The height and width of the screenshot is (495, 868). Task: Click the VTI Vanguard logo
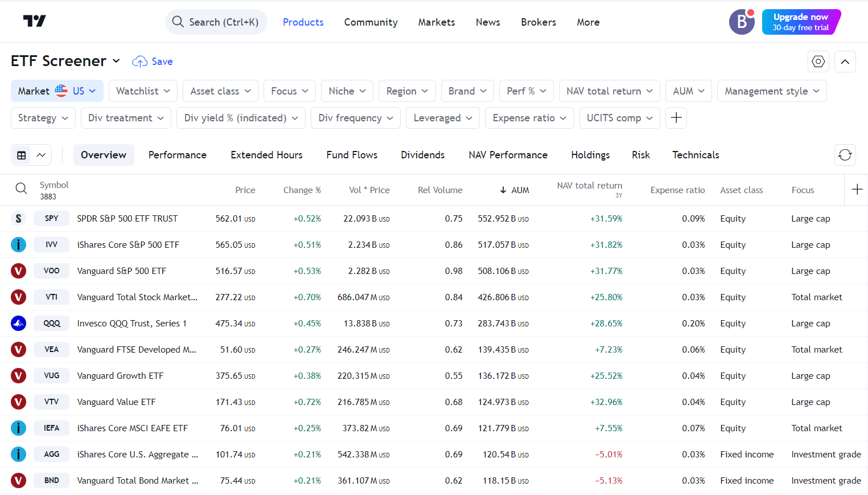(18, 297)
